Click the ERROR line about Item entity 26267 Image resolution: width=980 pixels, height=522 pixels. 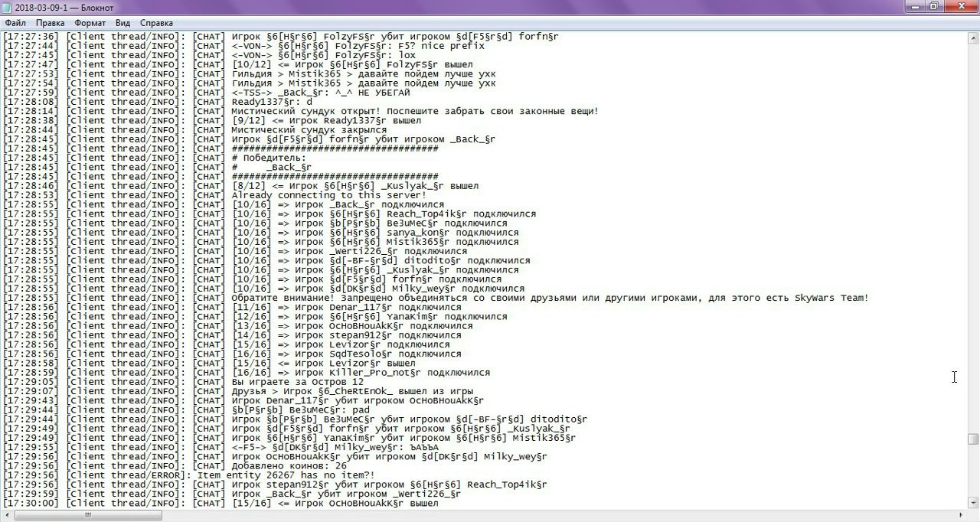coord(306,475)
